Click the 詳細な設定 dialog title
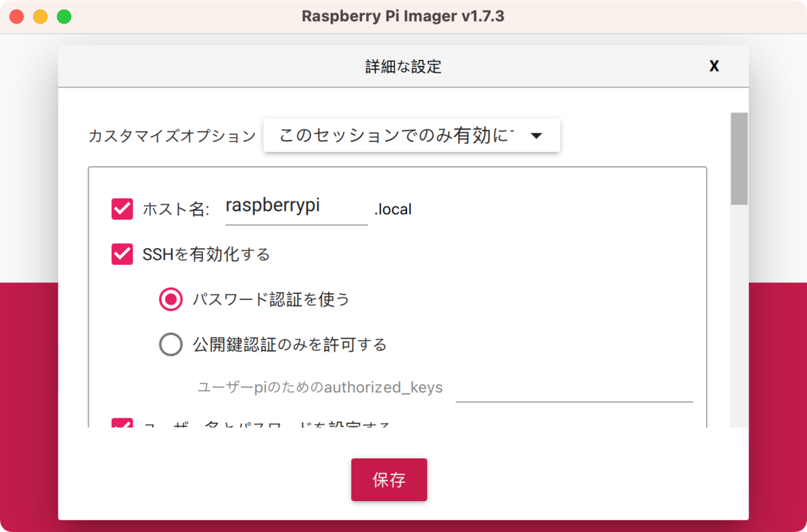Image resolution: width=807 pixels, height=532 pixels. [x=403, y=67]
